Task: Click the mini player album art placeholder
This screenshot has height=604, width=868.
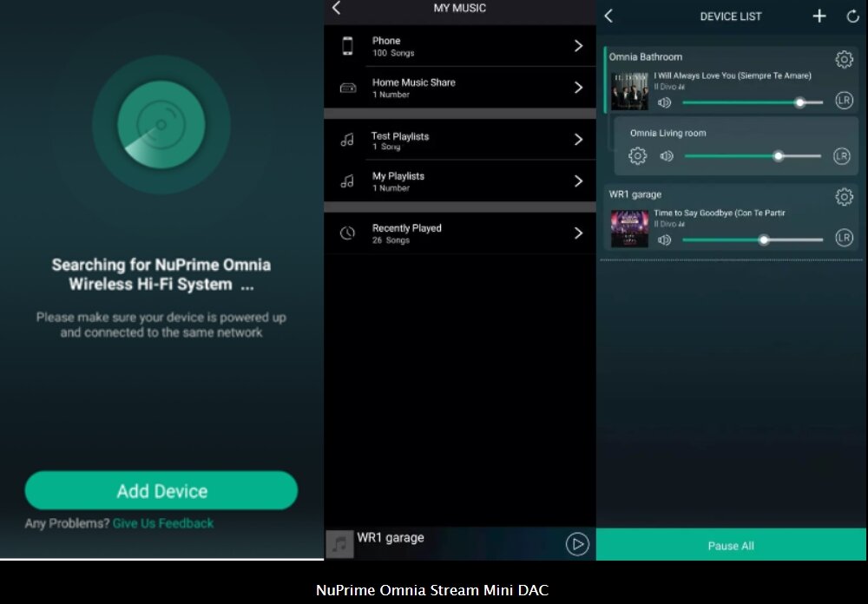Action: [339, 544]
